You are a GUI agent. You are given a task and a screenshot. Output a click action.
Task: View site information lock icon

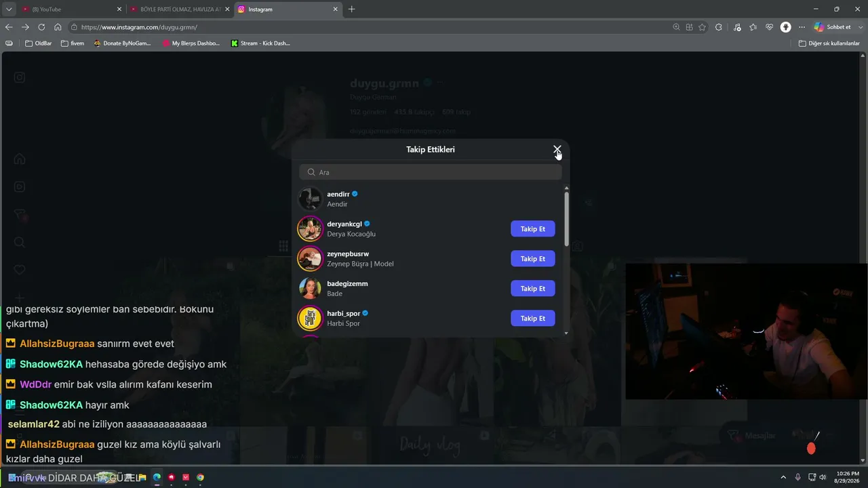[x=74, y=27]
